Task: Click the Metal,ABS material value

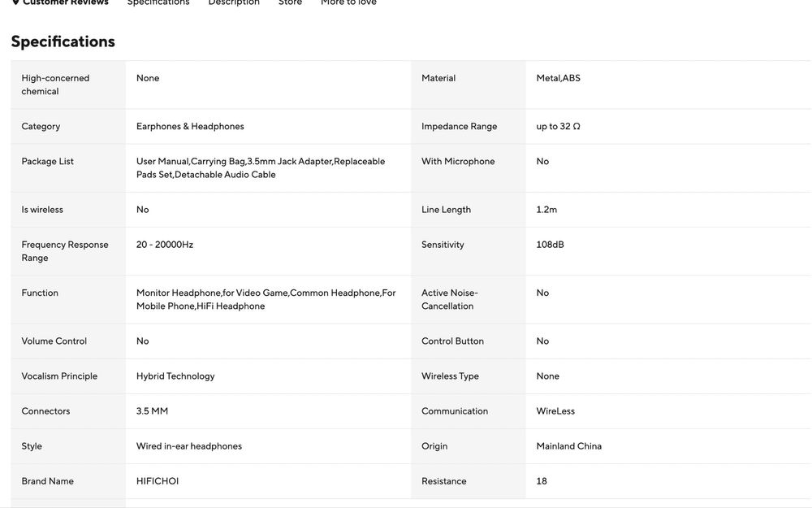Action: [x=558, y=79]
